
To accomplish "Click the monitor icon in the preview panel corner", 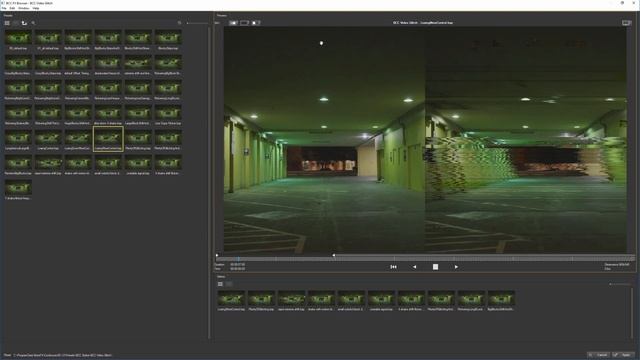I will click(627, 23).
